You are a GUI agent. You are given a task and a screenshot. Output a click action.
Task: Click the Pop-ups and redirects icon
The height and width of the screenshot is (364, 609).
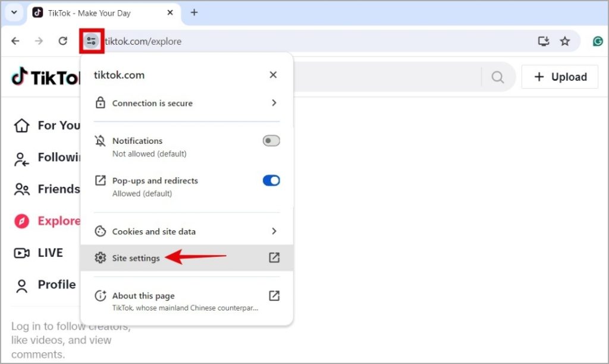click(x=100, y=180)
